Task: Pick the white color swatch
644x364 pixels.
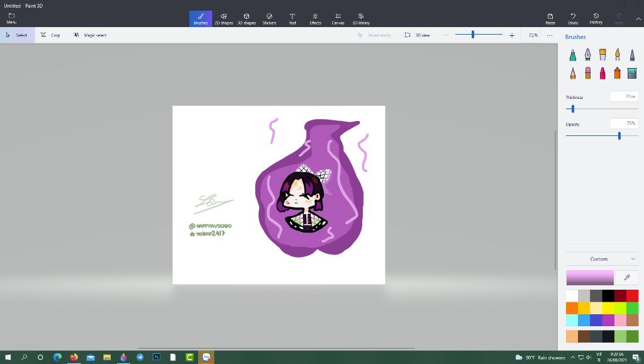Action: click(572, 296)
